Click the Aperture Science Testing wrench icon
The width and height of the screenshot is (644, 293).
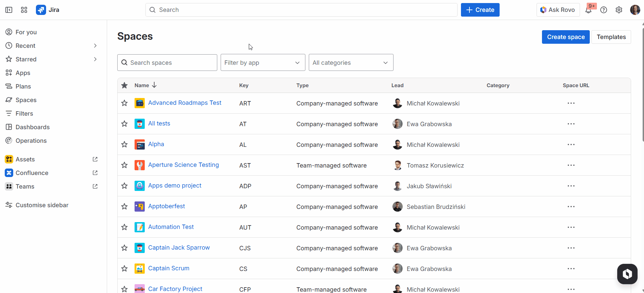140,165
